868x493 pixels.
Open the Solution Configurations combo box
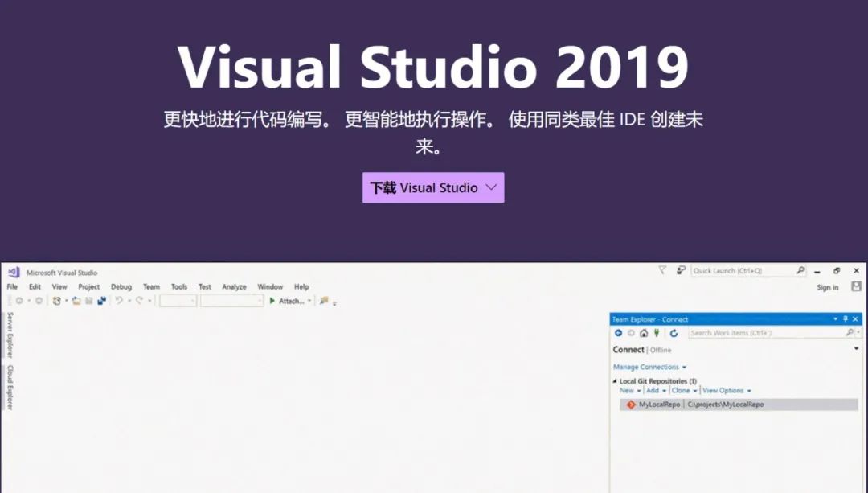(x=178, y=301)
